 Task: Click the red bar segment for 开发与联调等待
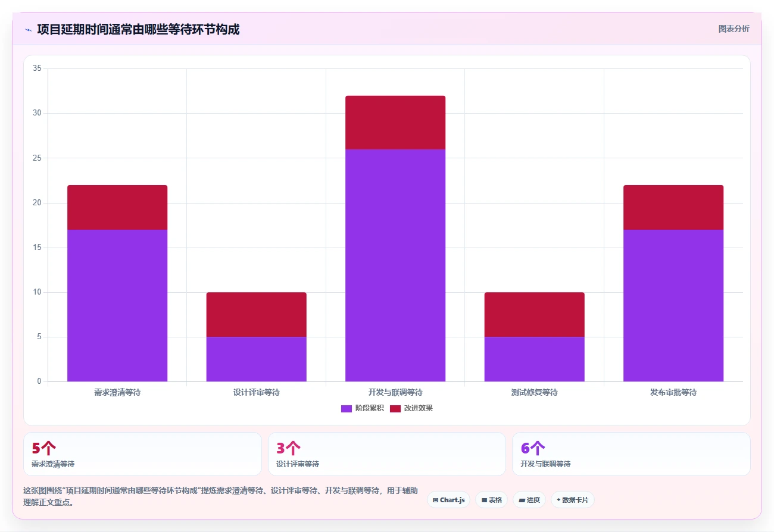(x=395, y=123)
